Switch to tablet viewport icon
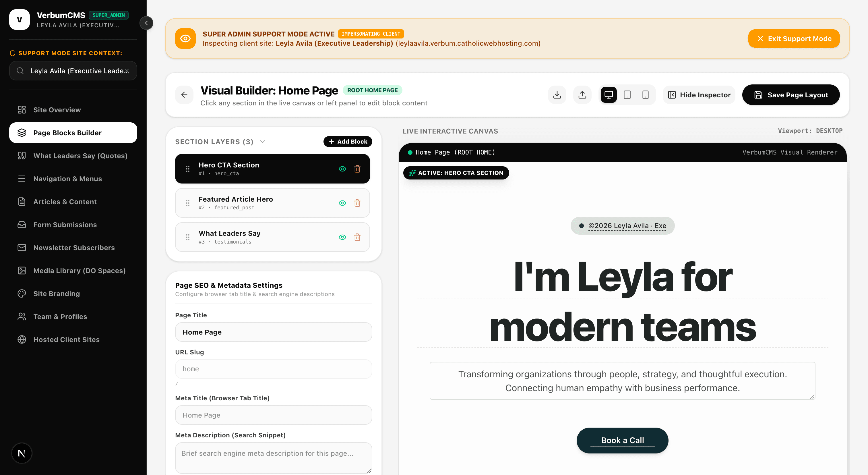 (x=627, y=95)
